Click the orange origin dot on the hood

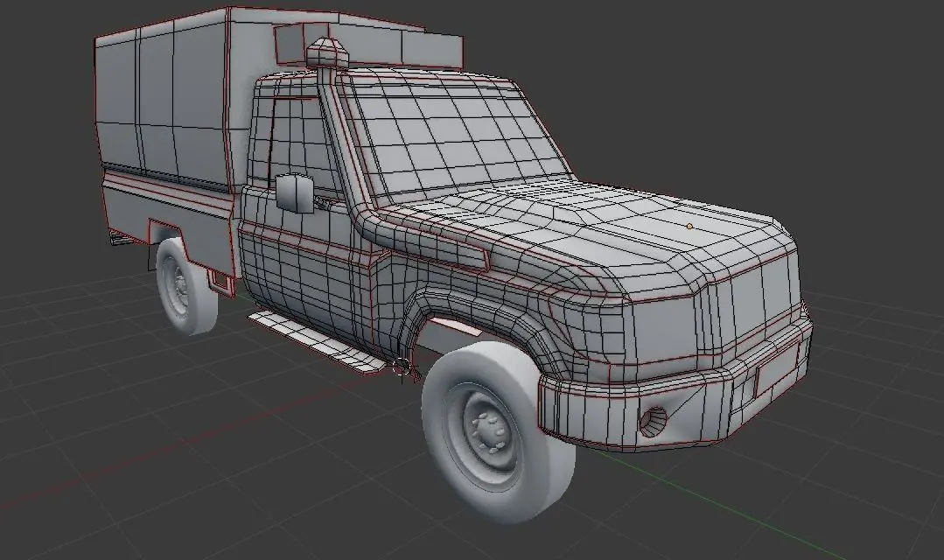tap(689, 227)
